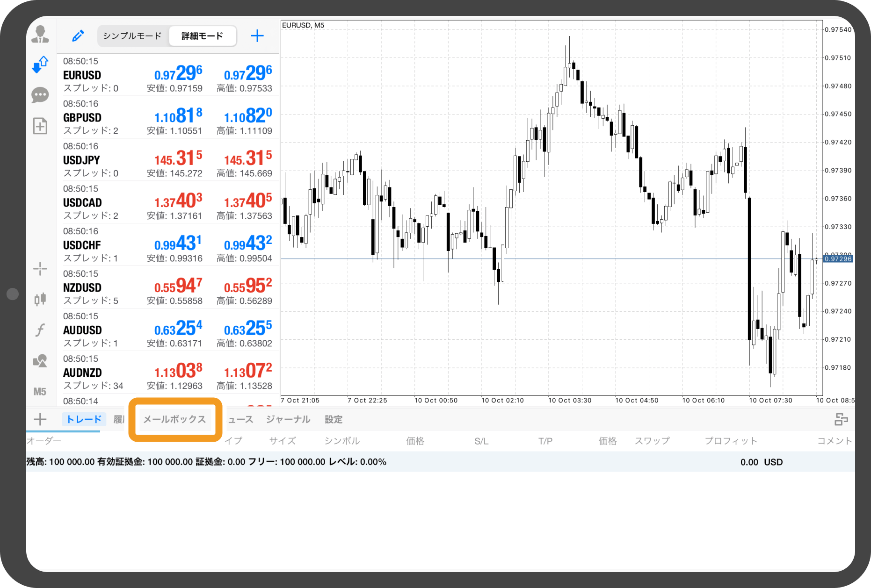
Task: Activate the crosshair tool
Action: tap(40, 268)
